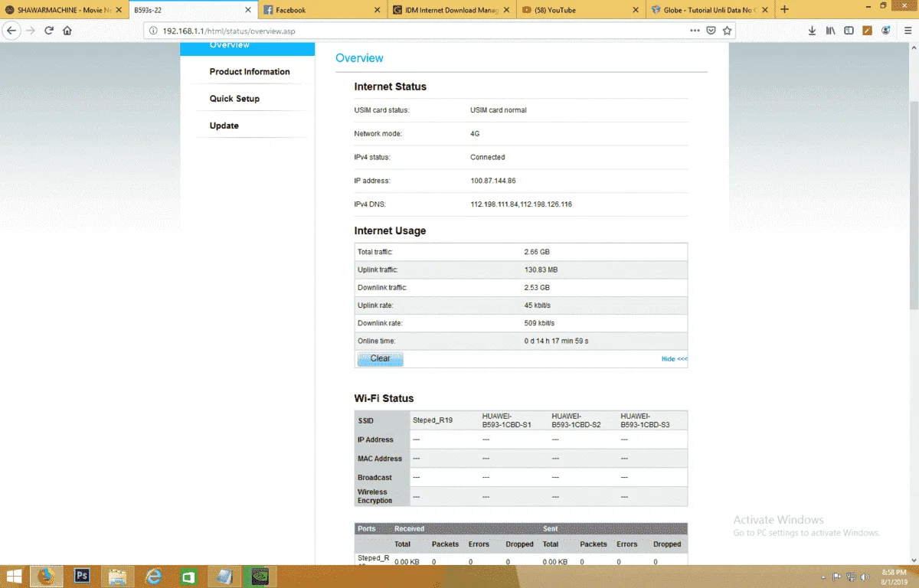
Task: Click the Total traffic value 2.66 GB
Action: pos(536,252)
